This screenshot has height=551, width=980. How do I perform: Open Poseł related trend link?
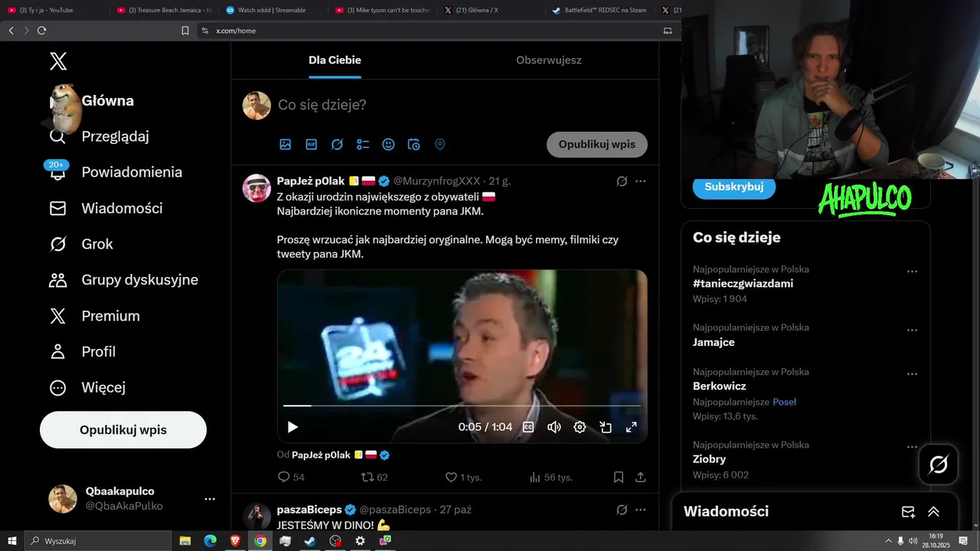click(785, 402)
